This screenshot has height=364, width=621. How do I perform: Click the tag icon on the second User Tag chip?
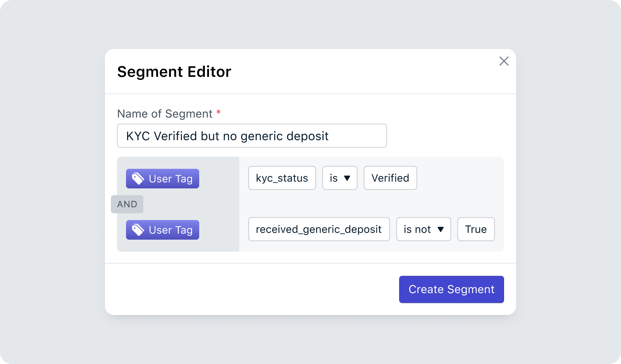(138, 229)
